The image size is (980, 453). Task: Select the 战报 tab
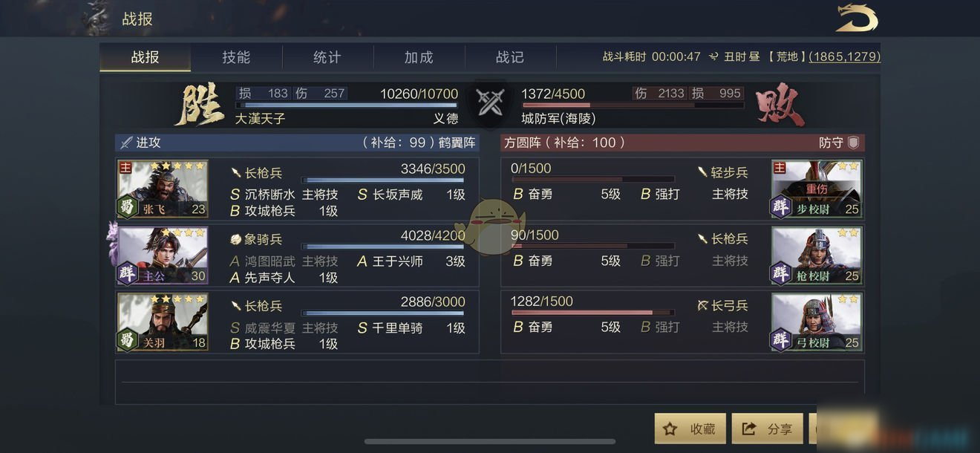(145, 57)
